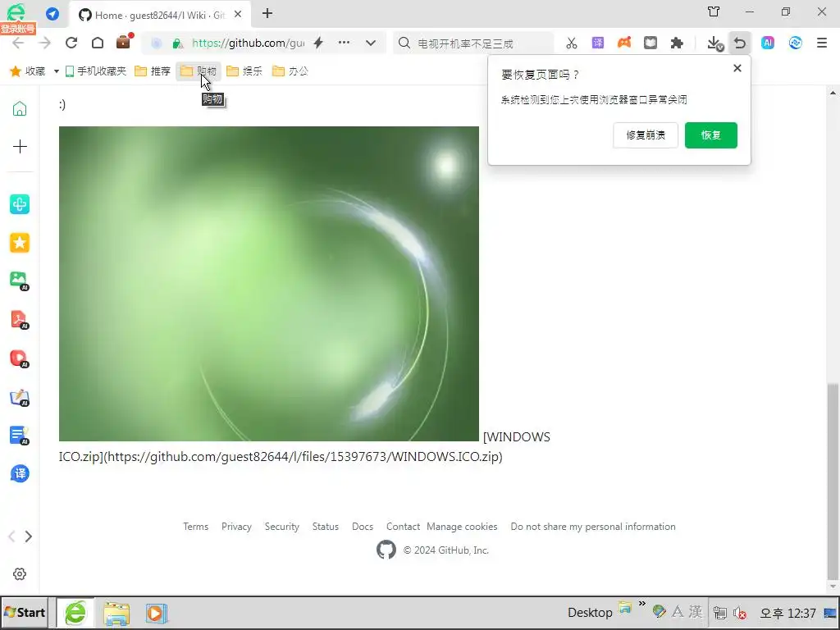Click the scissors screenshot tool icon

(x=572, y=43)
